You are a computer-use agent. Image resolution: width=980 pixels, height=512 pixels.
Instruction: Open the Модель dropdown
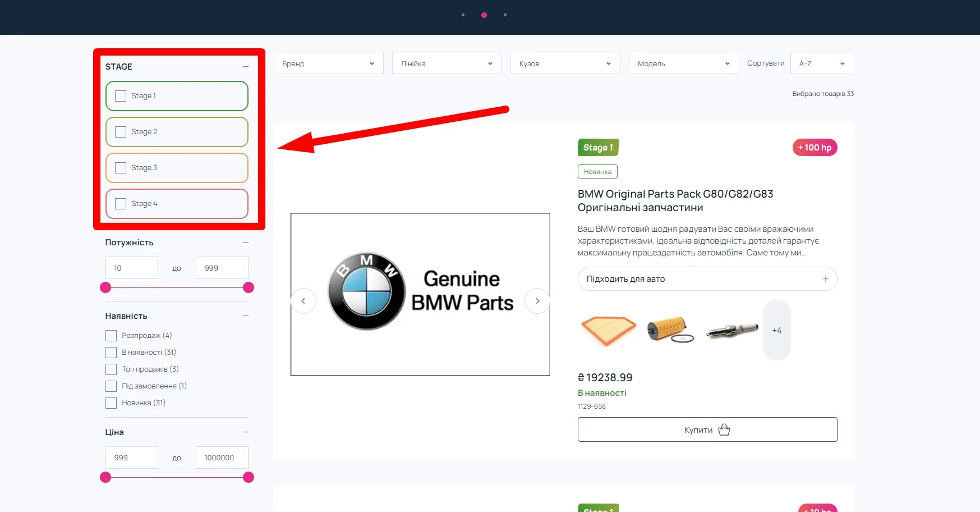coord(684,63)
